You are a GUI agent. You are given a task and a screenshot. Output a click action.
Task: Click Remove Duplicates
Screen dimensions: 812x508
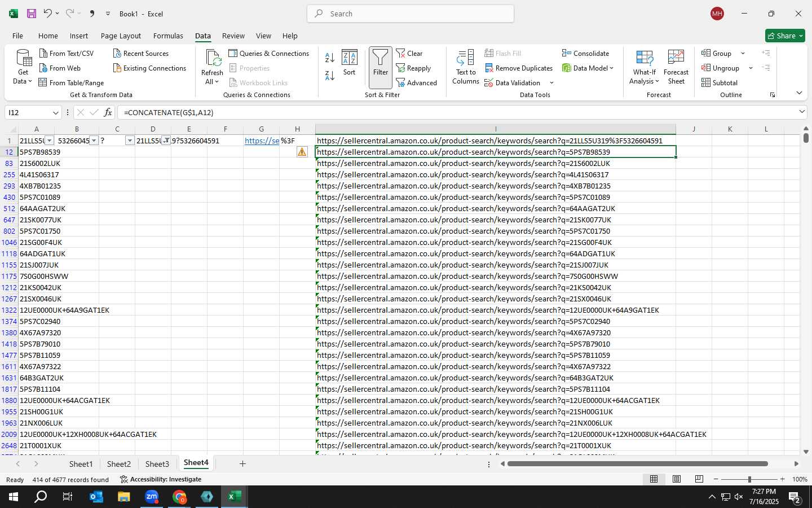pyautogui.click(x=519, y=68)
